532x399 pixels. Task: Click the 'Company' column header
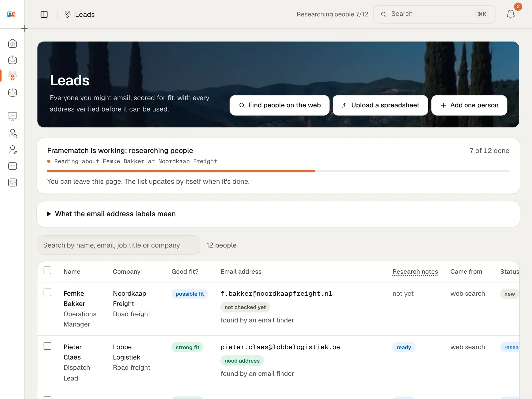pyautogui.click(x=127, y=272)
